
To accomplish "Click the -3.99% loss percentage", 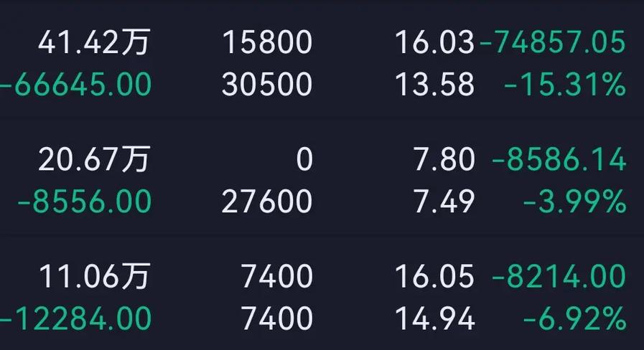I will [x=574, y=202].
